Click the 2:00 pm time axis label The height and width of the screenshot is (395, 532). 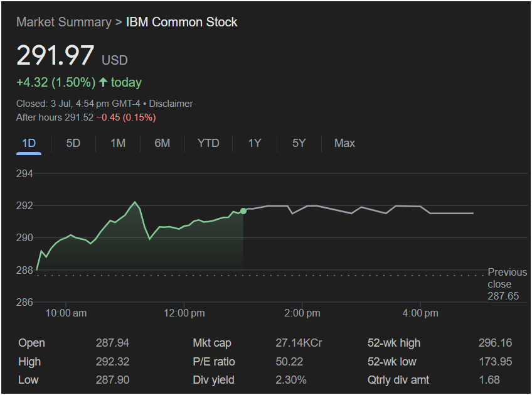pos(302,313)
